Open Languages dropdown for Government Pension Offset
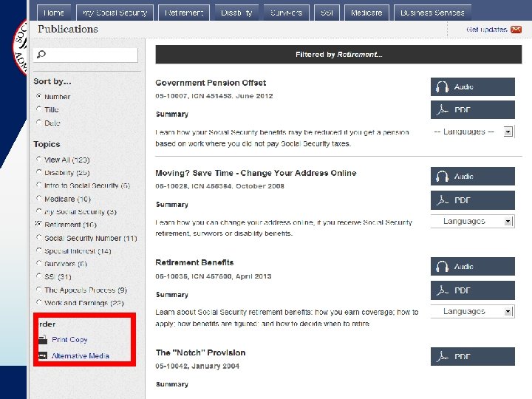 click(473, 132)
